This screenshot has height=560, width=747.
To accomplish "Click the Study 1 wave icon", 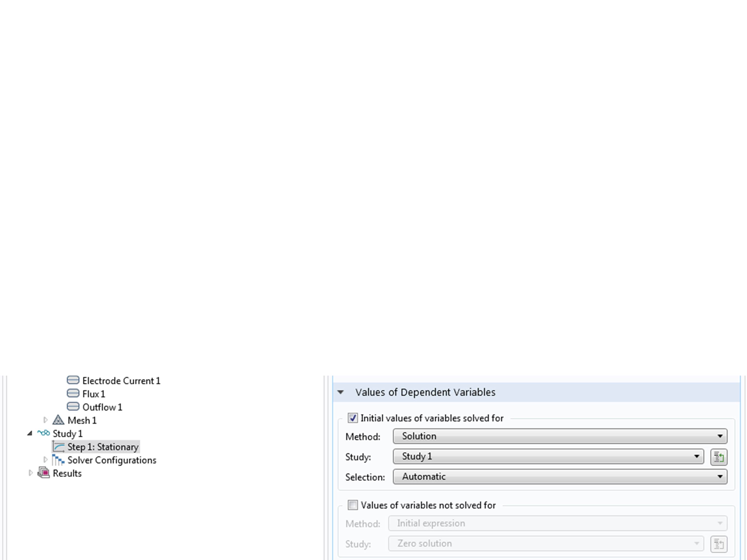I will click(x=44, y=433).
